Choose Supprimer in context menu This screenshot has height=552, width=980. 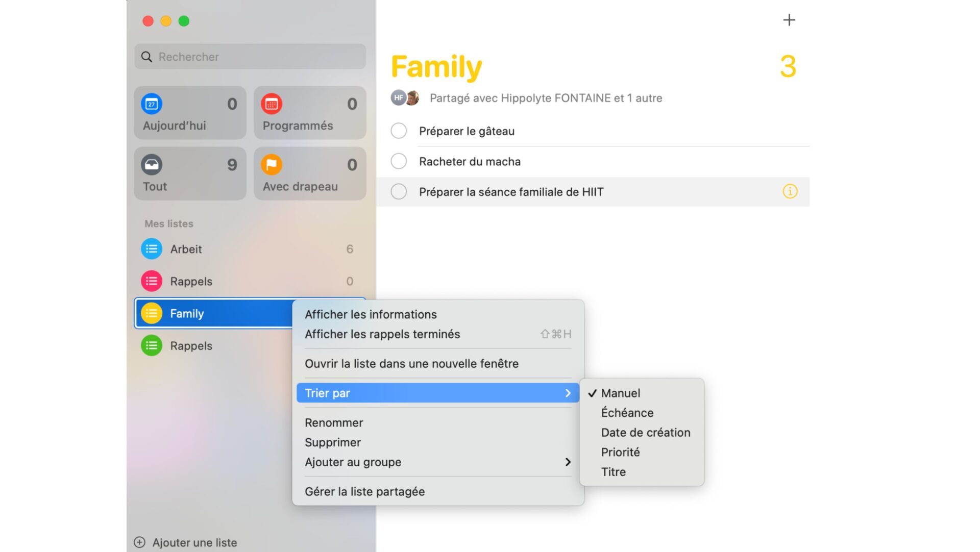click(438, 442)
